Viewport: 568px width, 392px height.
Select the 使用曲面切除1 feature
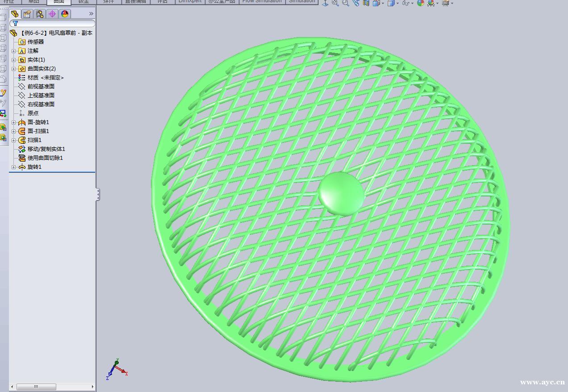click(x=44, y=158)
